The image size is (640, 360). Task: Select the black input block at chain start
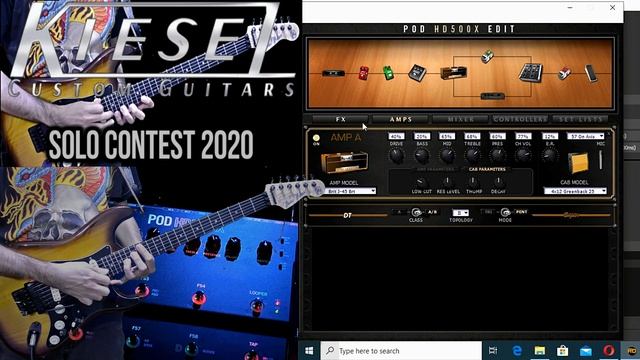pos(333,73)
